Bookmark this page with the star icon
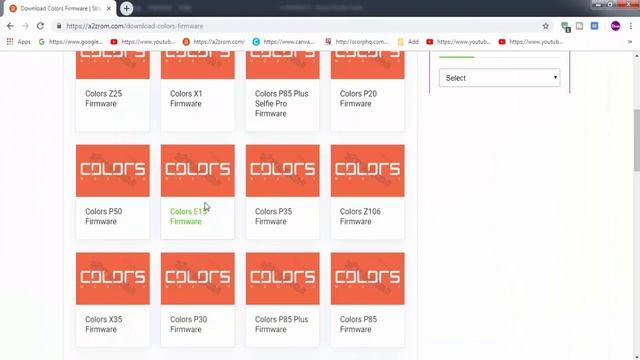Screen dimensions: 640x360 click(x=546, y=26)
